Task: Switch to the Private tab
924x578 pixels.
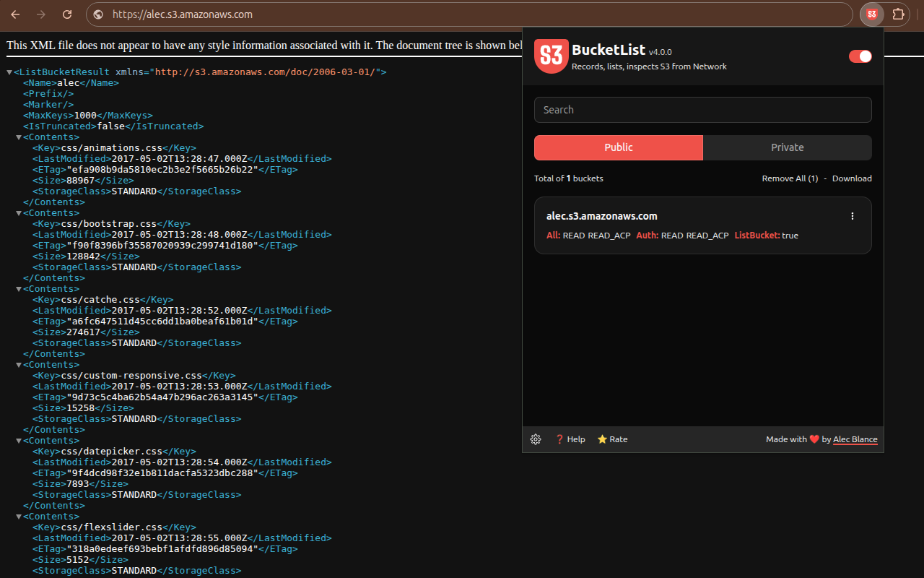Action: [788, 147]
